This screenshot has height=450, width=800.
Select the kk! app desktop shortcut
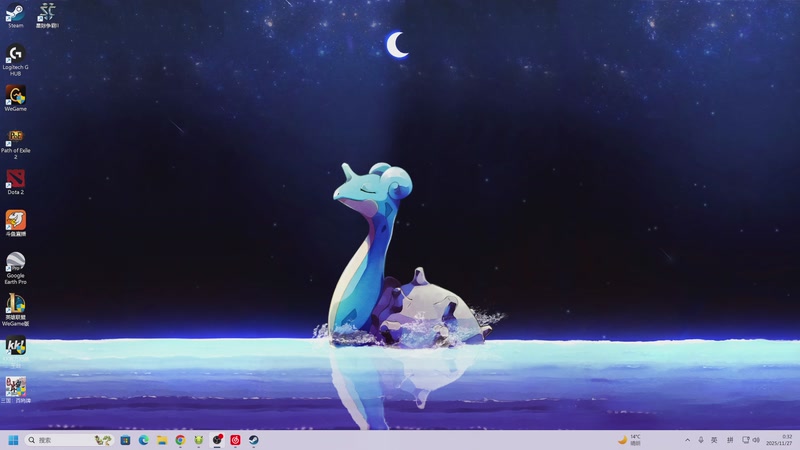(15, 352)
